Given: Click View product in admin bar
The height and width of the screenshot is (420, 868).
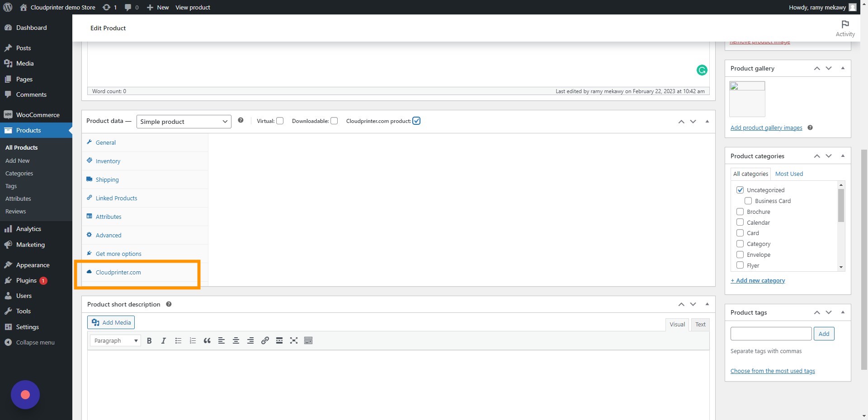Looking at the screenshot, I should 193,7.
